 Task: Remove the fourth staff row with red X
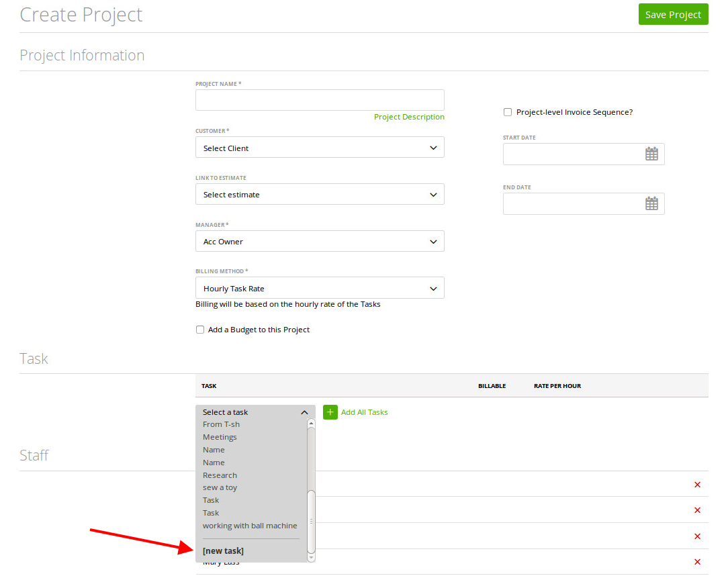click(697, 562)
